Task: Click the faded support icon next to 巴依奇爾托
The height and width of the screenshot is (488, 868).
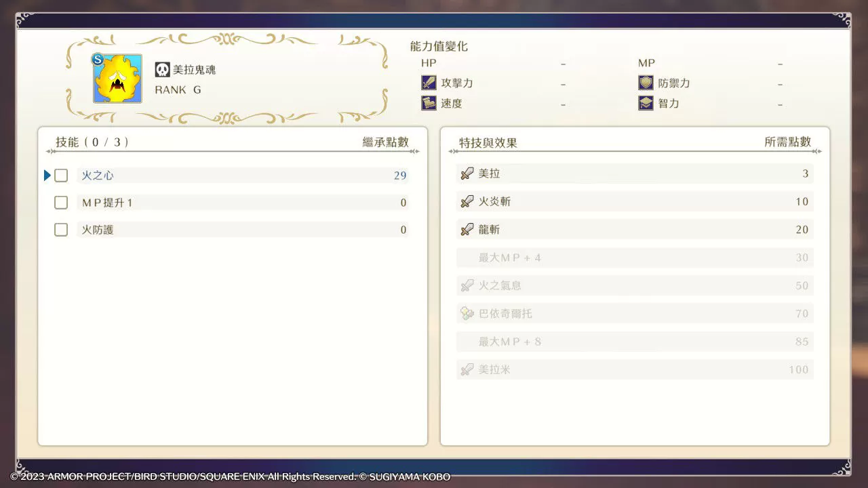Action: coord(467,314)
